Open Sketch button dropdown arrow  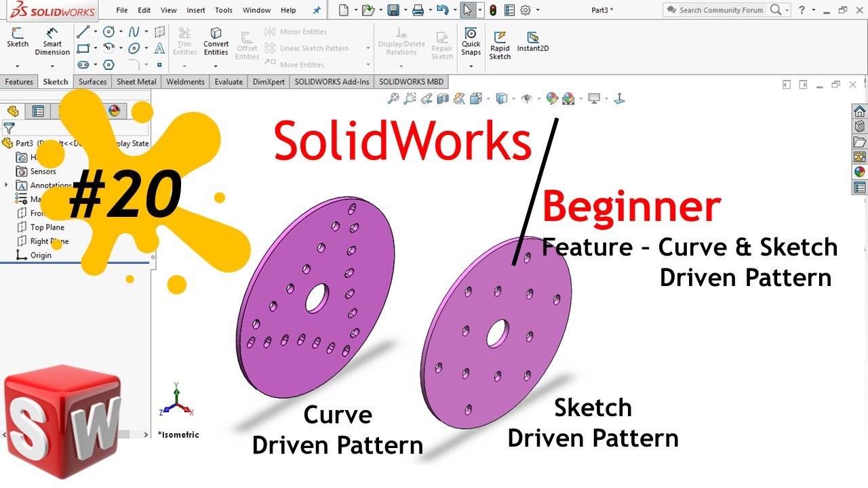[x=18, y=66]
